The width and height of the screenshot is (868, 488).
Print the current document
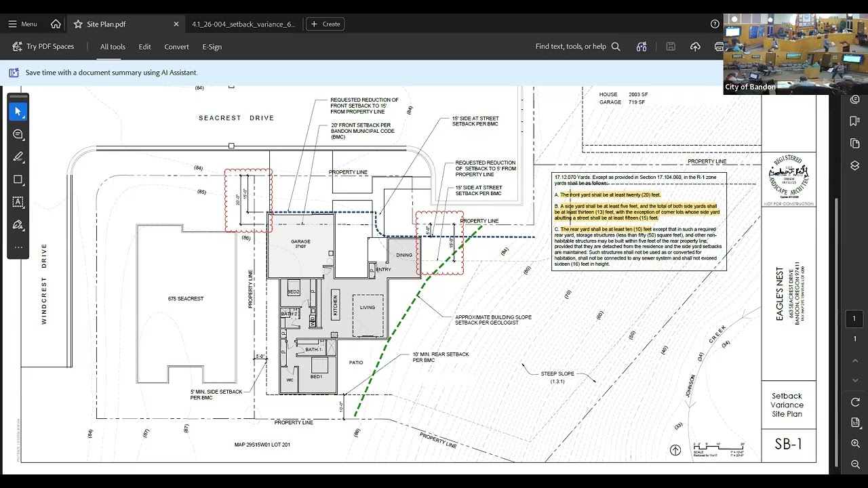point(719,47)
